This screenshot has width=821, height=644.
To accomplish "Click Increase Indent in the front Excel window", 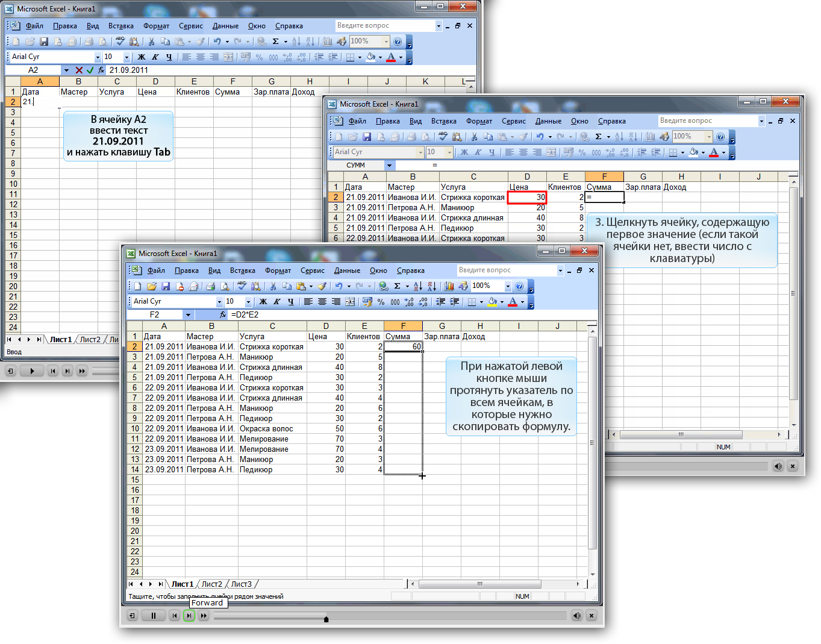I will click(455, 302).
